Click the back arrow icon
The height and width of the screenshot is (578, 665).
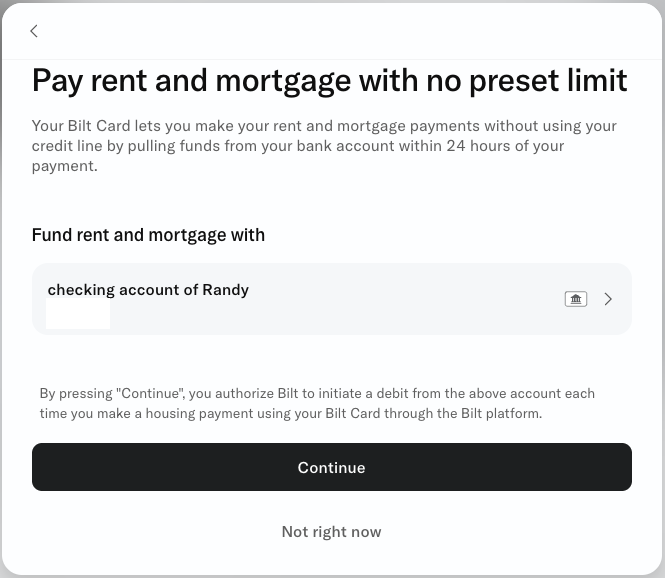click(34, 31)
